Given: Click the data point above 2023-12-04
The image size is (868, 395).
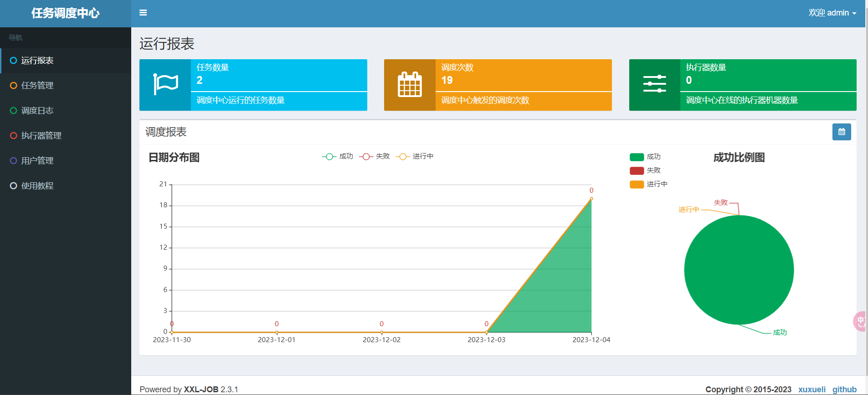Looking at the screenshot, I should point(591,199).
